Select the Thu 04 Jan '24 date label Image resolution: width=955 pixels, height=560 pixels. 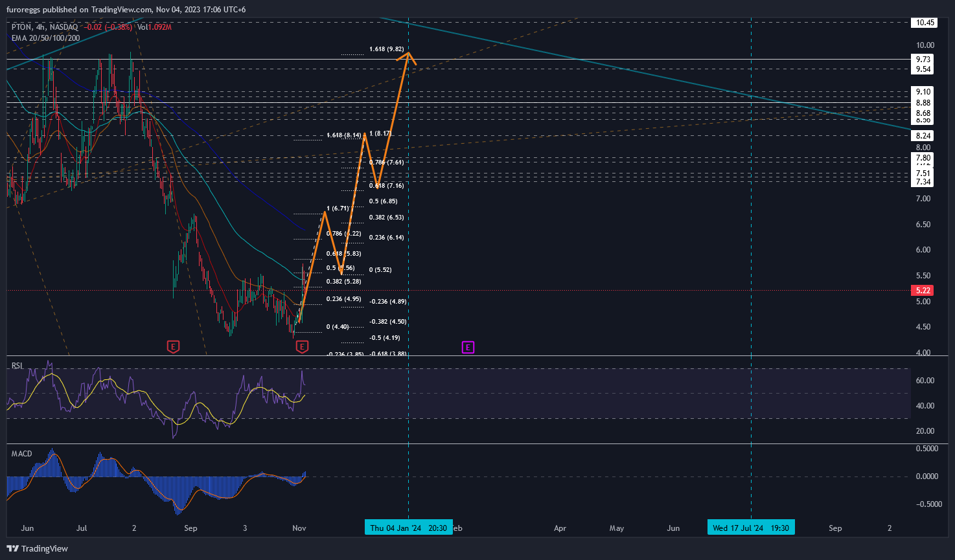pos(408,528)
